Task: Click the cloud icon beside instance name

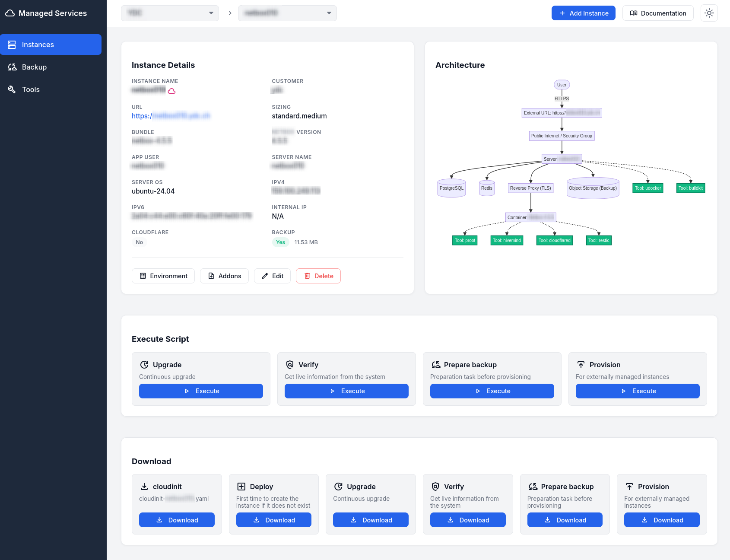Action: (171, 91)
